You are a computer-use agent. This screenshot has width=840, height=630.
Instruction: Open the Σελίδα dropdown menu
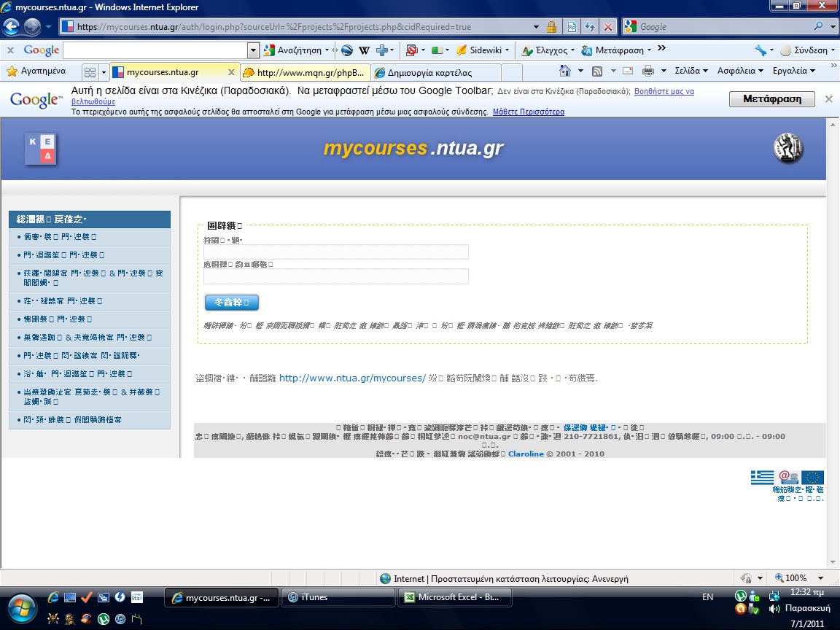[x=691, y=71]
